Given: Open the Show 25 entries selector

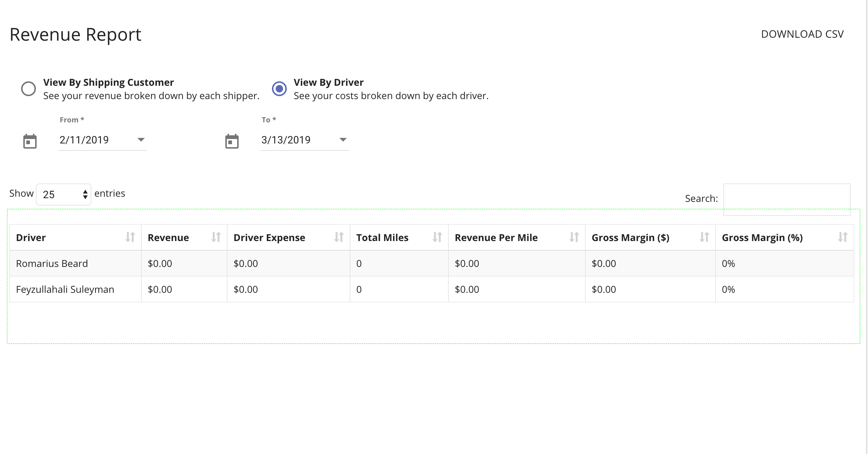Looking at the screenshot, I should click(64, 194).
